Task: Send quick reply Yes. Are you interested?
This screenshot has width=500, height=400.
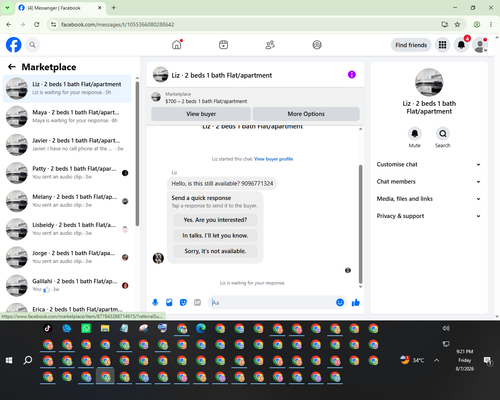Action: click(215, 220)
